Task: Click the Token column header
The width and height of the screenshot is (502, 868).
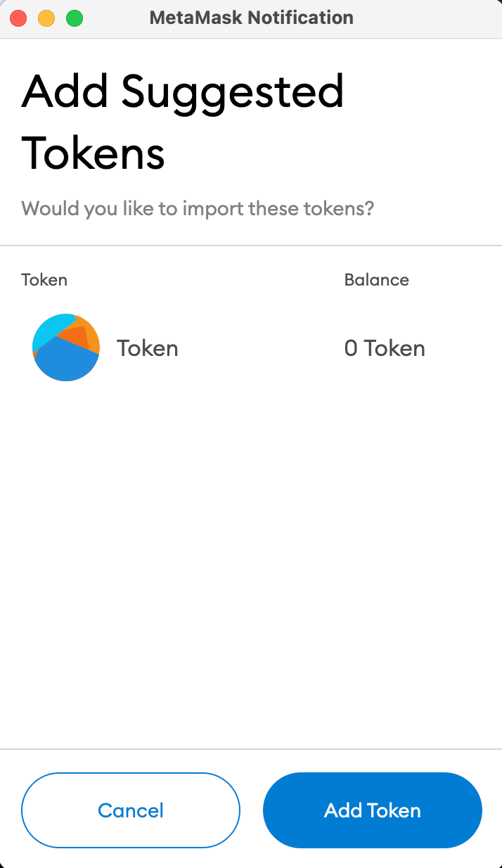Action: click(44, 279)
